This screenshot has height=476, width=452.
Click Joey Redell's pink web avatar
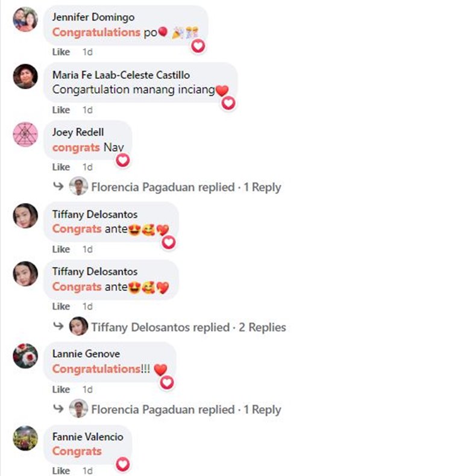click(25, 134)
